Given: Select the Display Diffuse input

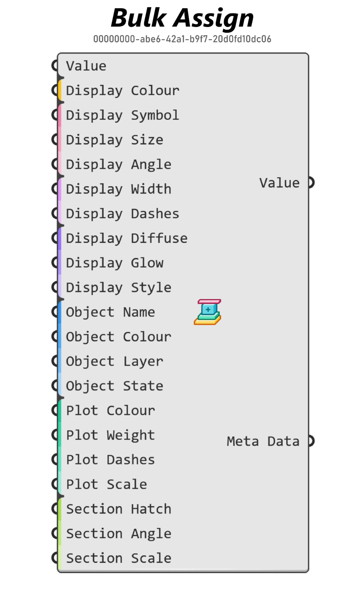Looking at the screenshot, I should (x=127, y=238).
